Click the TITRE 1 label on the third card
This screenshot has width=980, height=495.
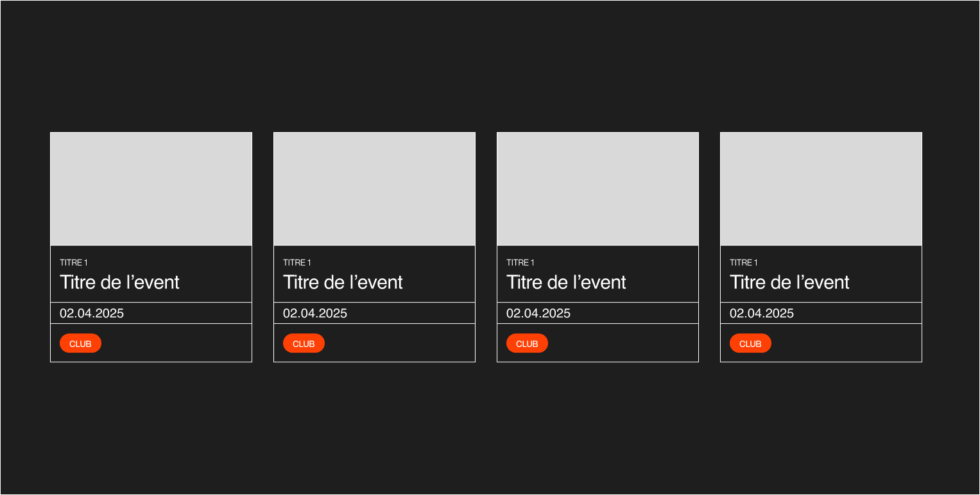tap(520, 263)
